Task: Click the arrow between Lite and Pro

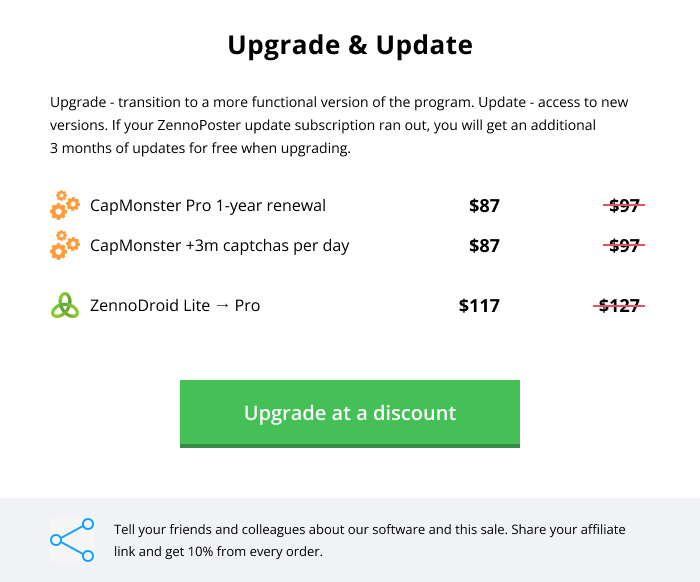Action: [222, 306]
